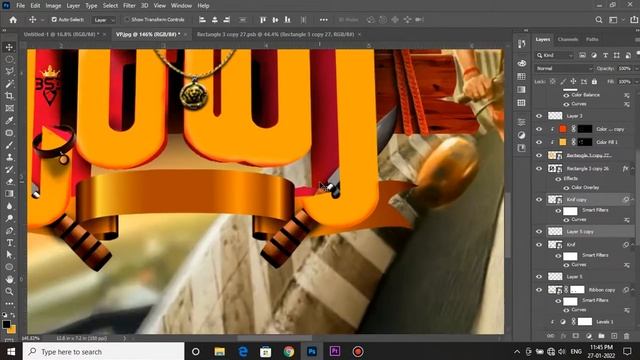The width and height of the screenshot is (640, 360).
Task: Open the Window menu
Action: coord(181,6)
